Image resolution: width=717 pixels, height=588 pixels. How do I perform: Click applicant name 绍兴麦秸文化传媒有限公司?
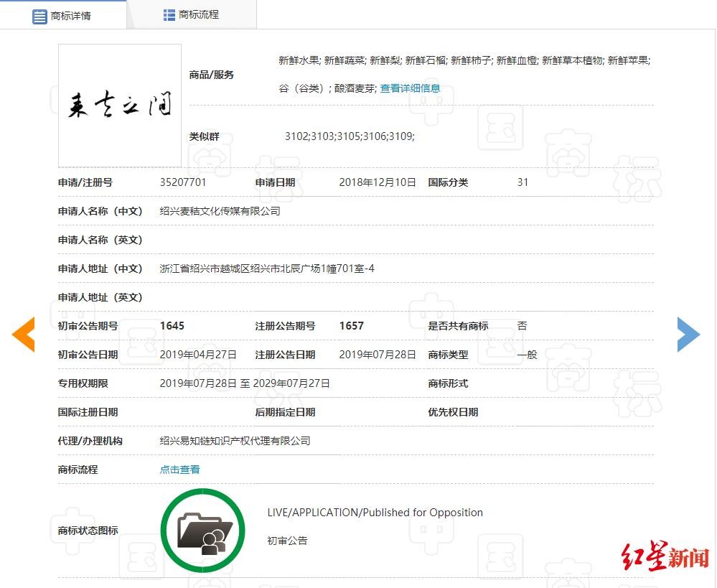click(x=220, y=211)
